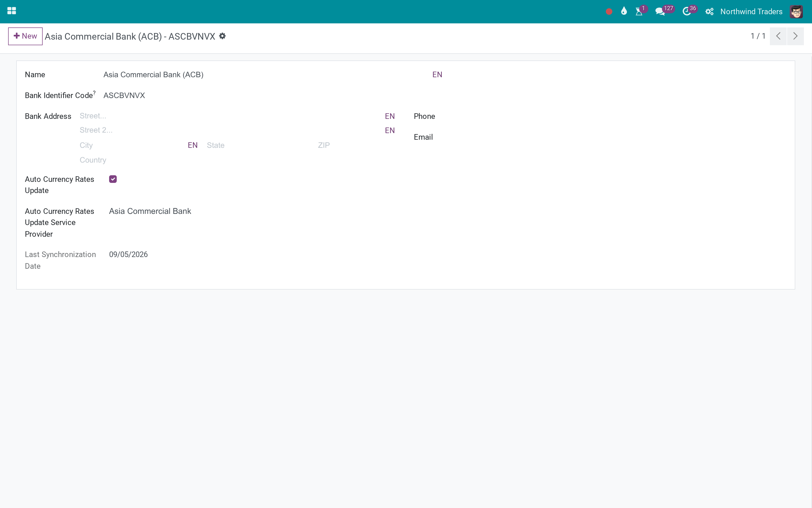The image size is (812, 508).
Task: Open the rates service provider dropdown
Action: 252,211
